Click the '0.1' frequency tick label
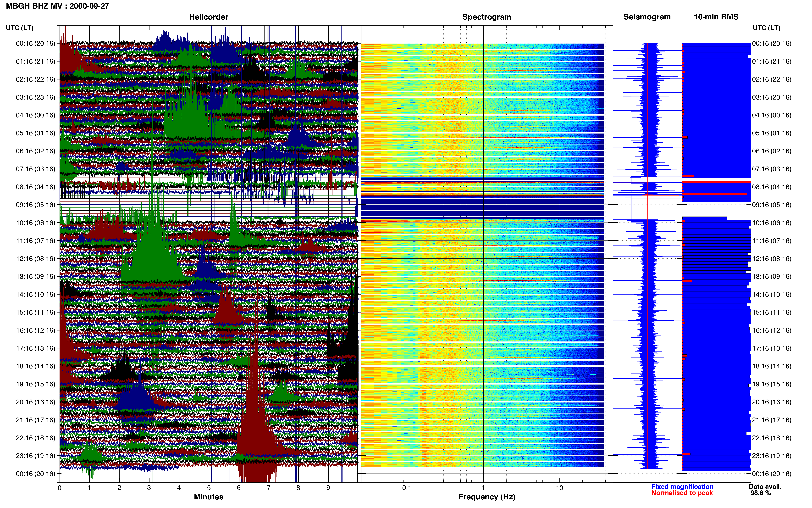 407,488
